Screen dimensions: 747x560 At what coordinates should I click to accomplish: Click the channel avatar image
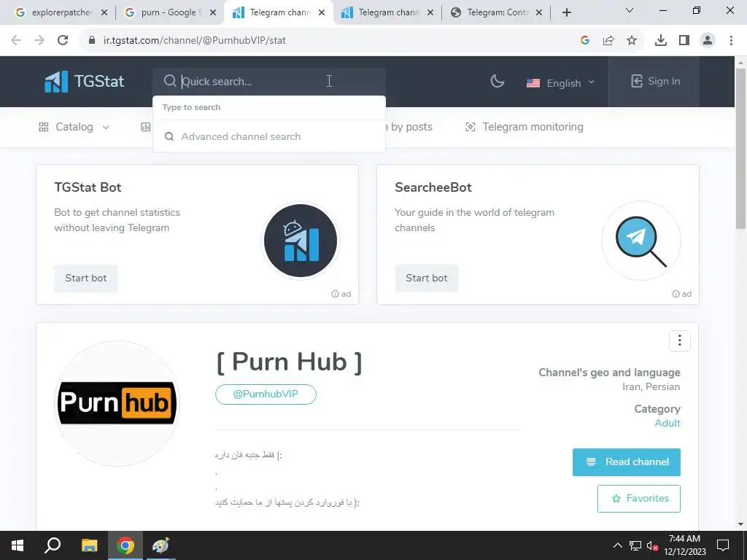[117, 403]
